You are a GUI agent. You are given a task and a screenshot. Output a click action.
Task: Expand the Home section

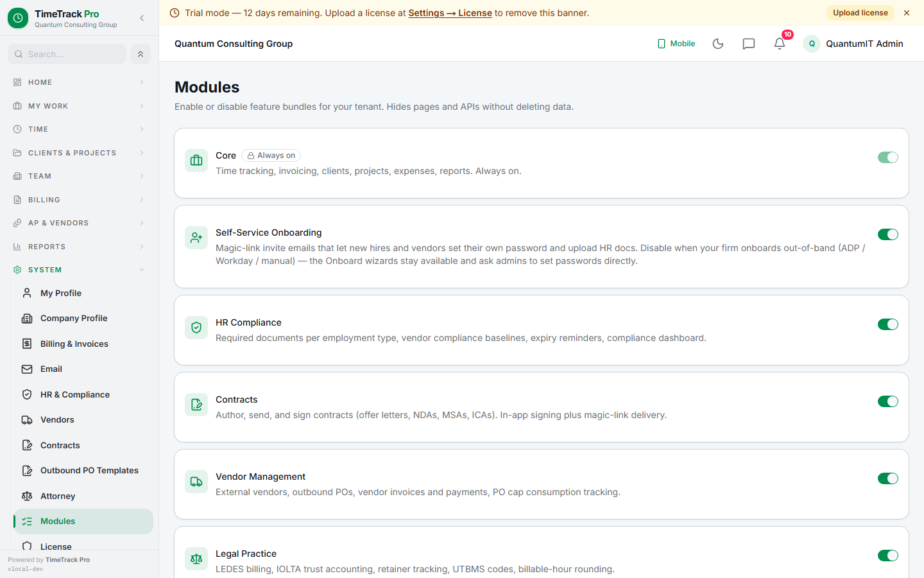[x=79, y=82]
